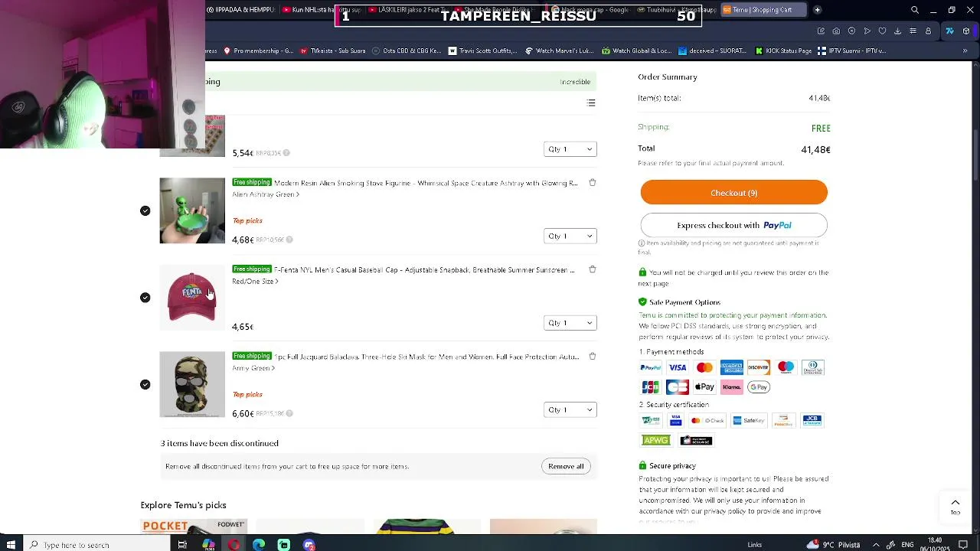Screen dimensions: 980x551
Task: Open the Modern Resin Alien Figurine title link
Action: point(426,183)
